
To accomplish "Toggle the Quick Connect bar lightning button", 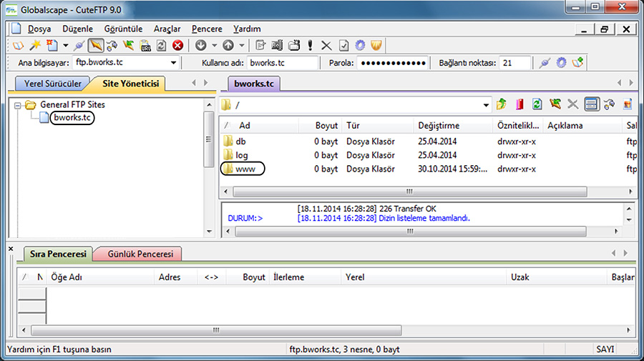I will click(96, 46).
